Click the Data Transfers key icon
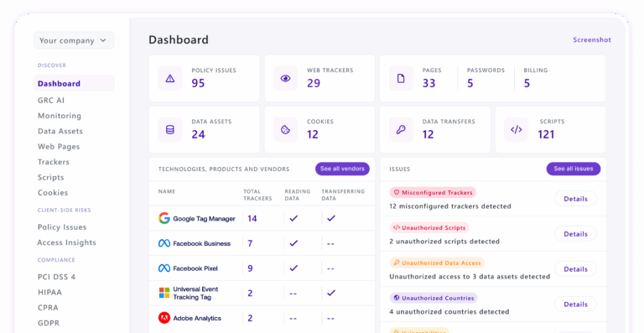Image resolution: width=644 pixels, height=333 pixels. 401,130
